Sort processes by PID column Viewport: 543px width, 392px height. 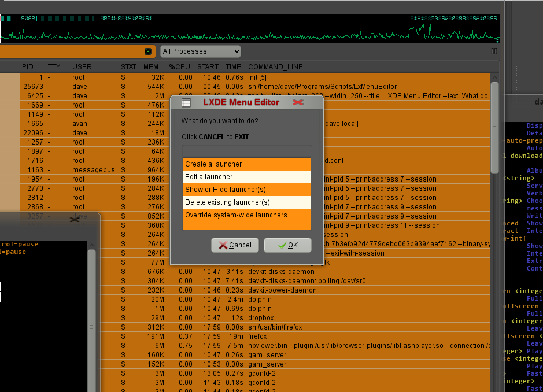[28, 67]
